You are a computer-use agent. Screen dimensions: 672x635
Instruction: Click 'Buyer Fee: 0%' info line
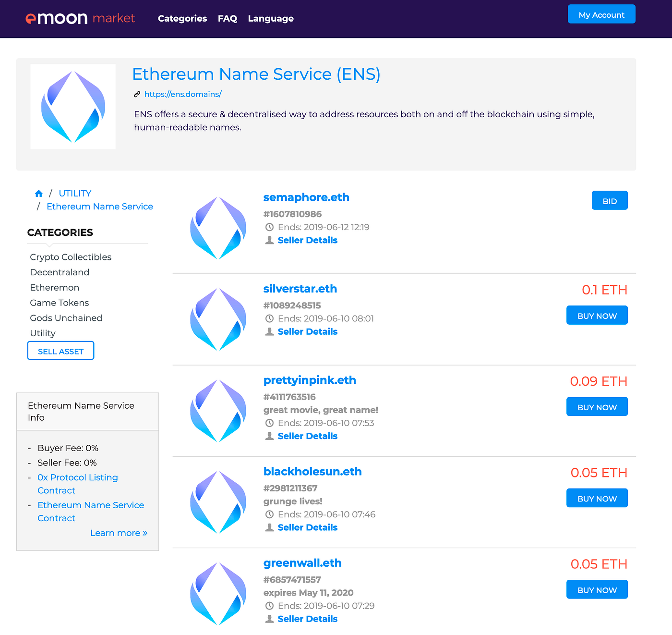click(x=68, y=448)
